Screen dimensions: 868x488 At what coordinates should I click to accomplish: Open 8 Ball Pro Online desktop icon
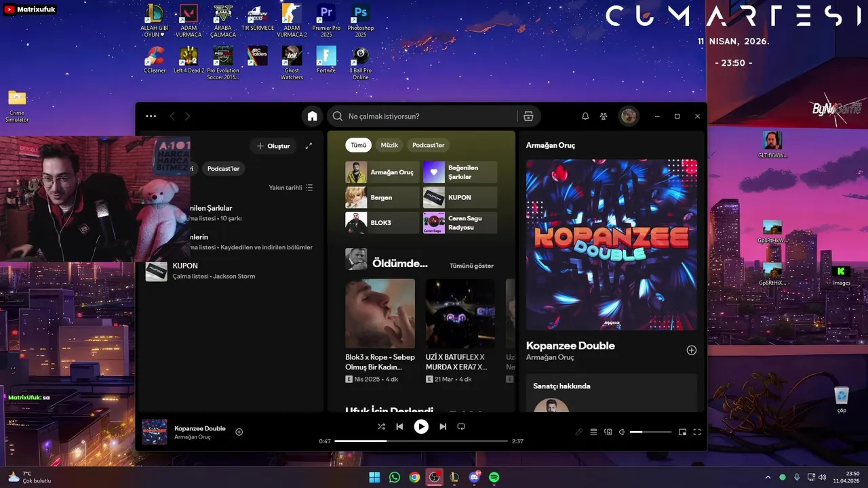361,63
